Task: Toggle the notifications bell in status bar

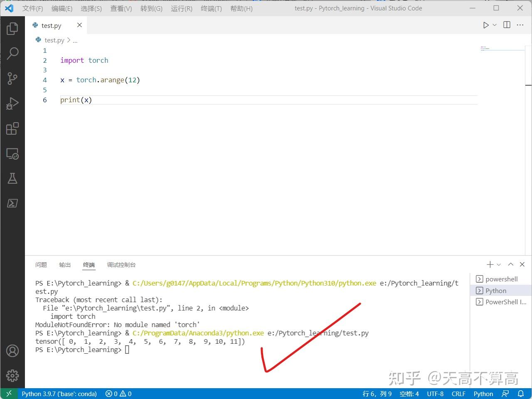Action: tap(521, 394)
